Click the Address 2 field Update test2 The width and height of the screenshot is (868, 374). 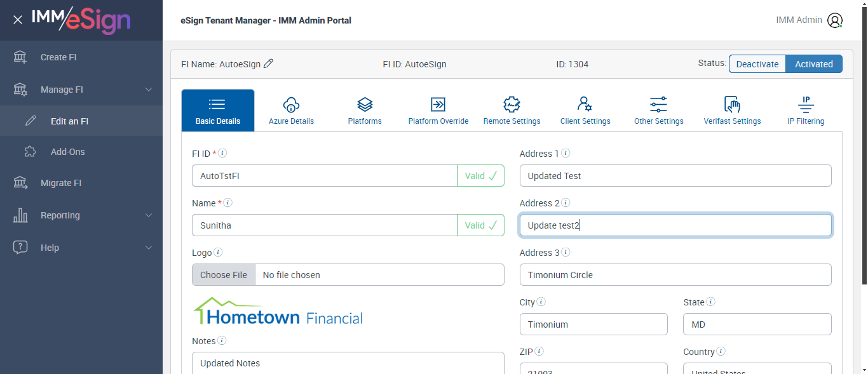click(675, 225)
